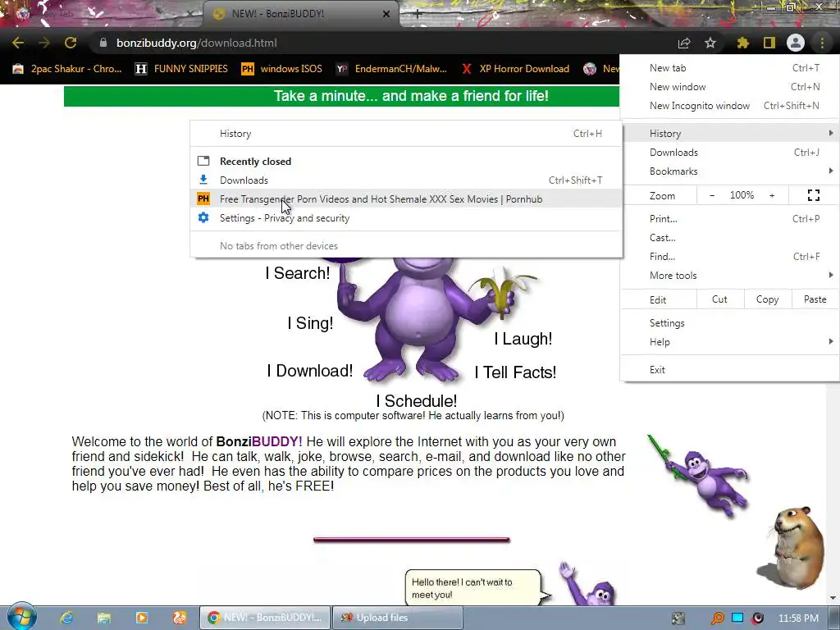Image resolution: width=840 pixels, height=630 pixels.
Task: Click the hamster desktop character
Action: [x=793, y=547]
